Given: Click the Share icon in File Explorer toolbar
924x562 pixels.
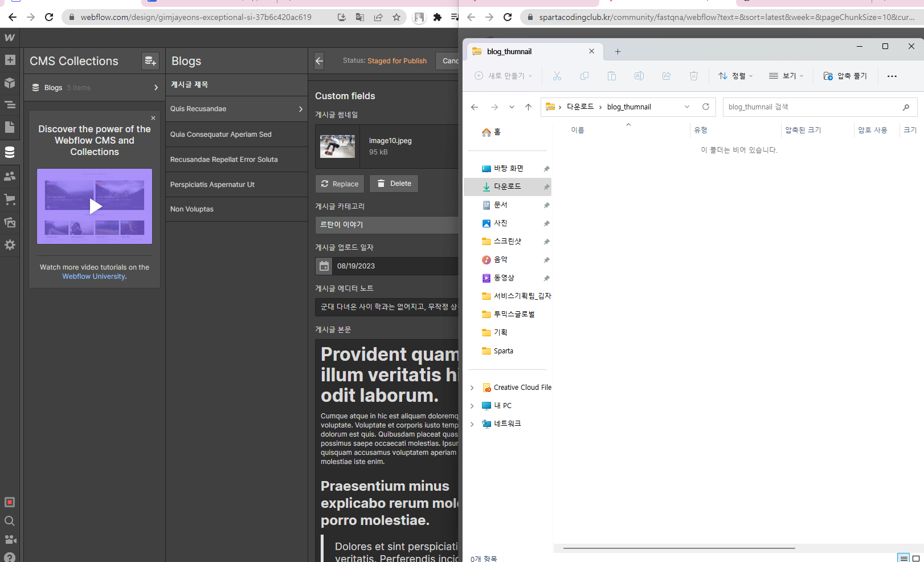Looking at the screenshot, I should click(x=666, y=76).
